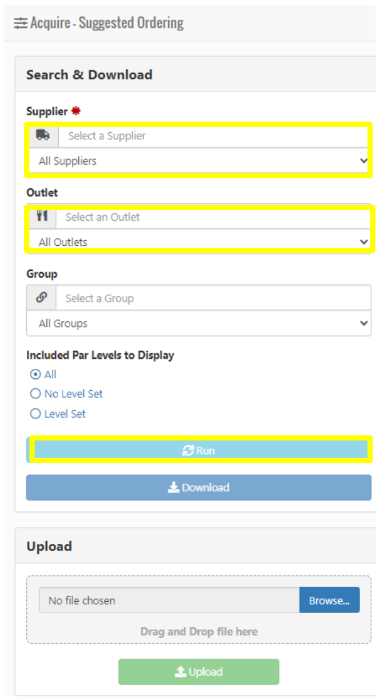The height and width of the screenshot is (697, 385).
Task: Click the chain link Group icon
Action: 42,297
